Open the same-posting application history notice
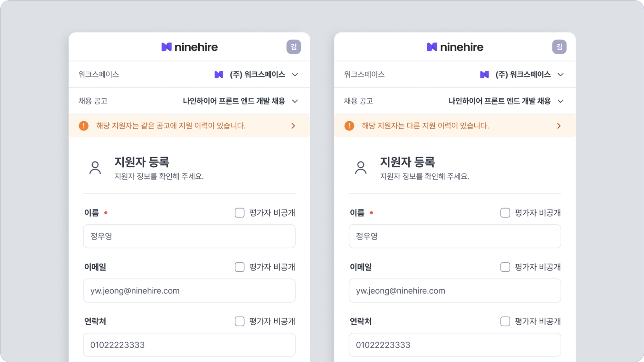This screenshot has width=644, height=362. 189,126
